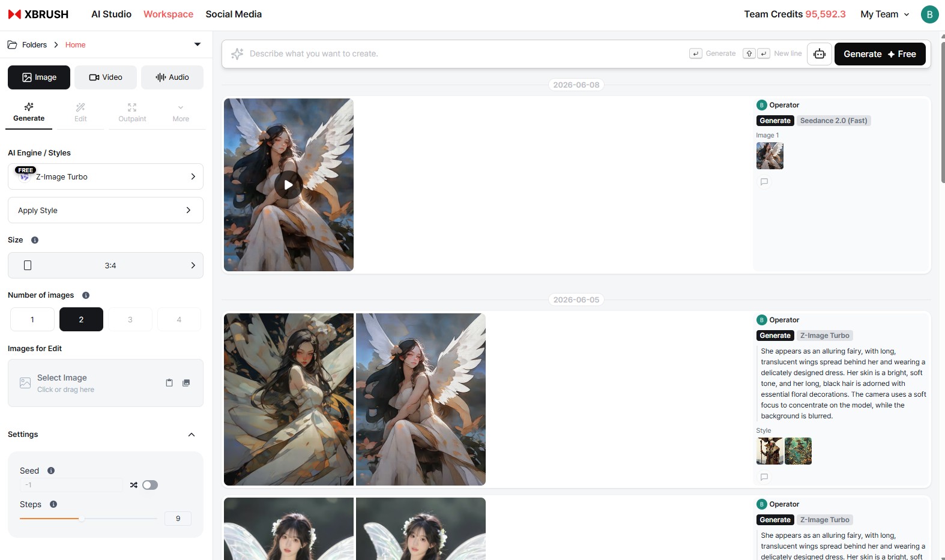The width and height of the screenshot is (945, 560).
Task: Open the My Team dropdown
Action: [x=885, y=14]
